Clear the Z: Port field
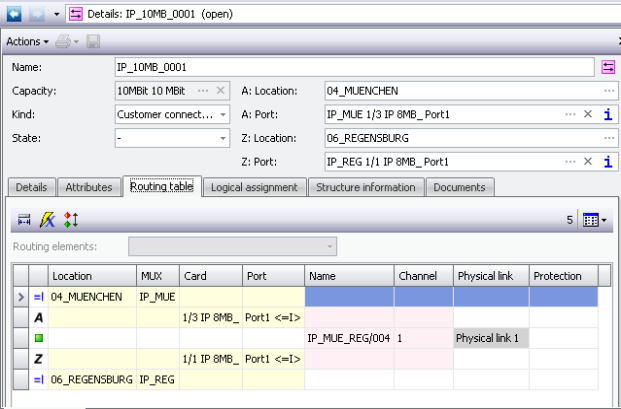 [588, 162]
